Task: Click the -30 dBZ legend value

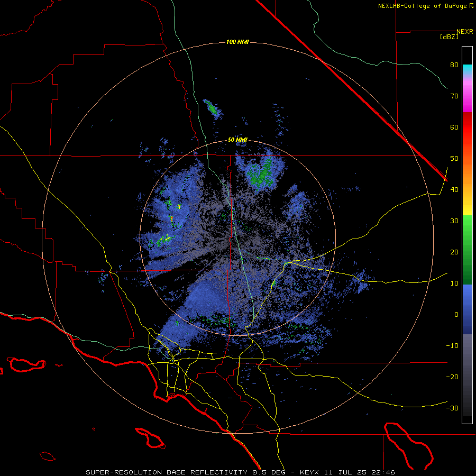Action: tap(452, 408)
